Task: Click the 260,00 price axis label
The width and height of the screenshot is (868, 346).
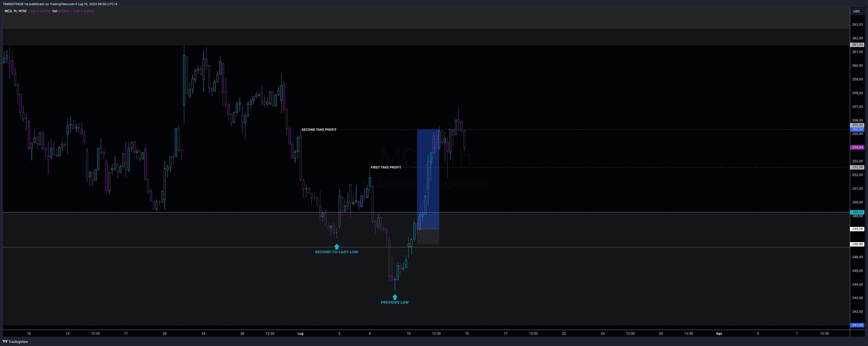Action: (x=857, y=66)
